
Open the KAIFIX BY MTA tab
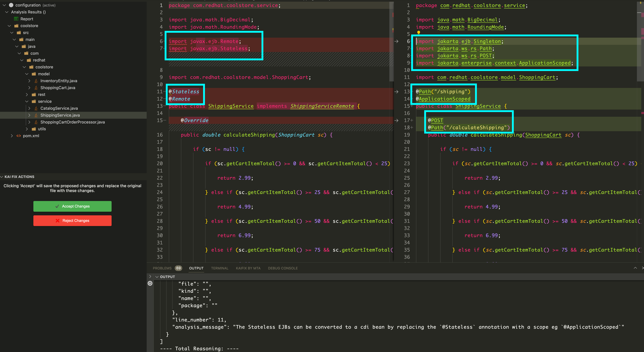(x=248, y=268)
